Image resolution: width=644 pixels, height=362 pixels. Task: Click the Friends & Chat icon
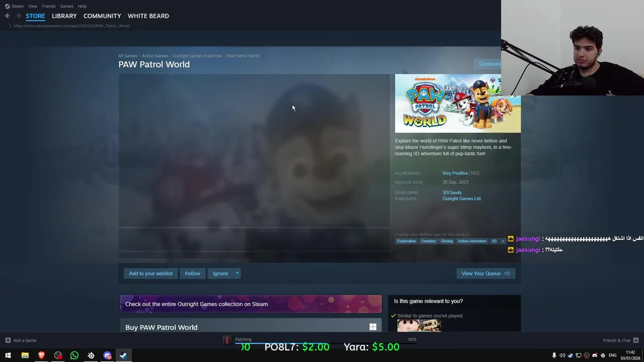[x=636, y=340]
